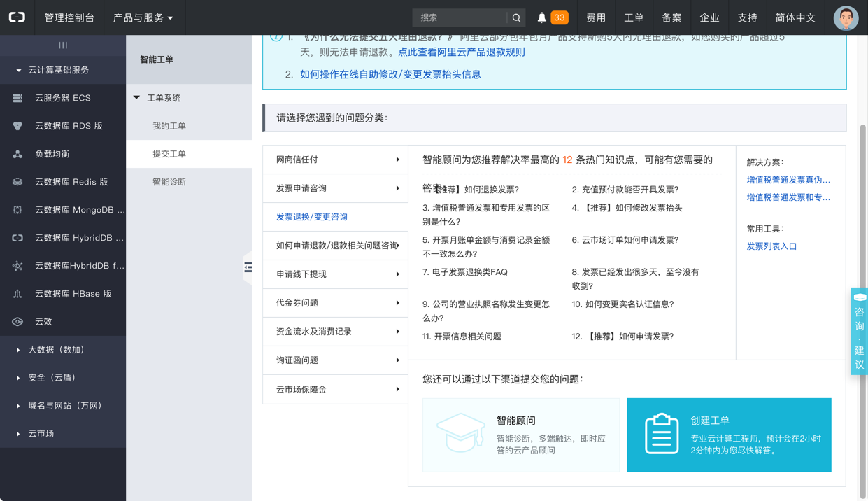
Task: Click the 云数据库 MongoDB icon
Action: pyautogui.click(x=17, y=210)
